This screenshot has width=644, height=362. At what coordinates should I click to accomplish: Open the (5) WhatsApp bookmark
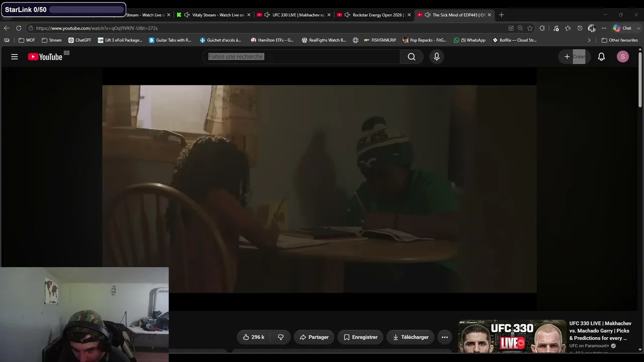pyautogui.click(x=470, y=40)
